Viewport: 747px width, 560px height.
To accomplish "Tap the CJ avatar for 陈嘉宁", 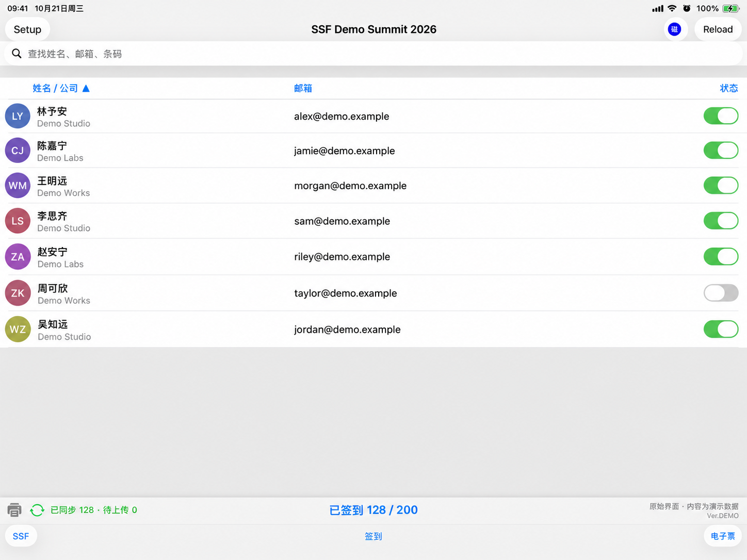I will pos(18,151).
